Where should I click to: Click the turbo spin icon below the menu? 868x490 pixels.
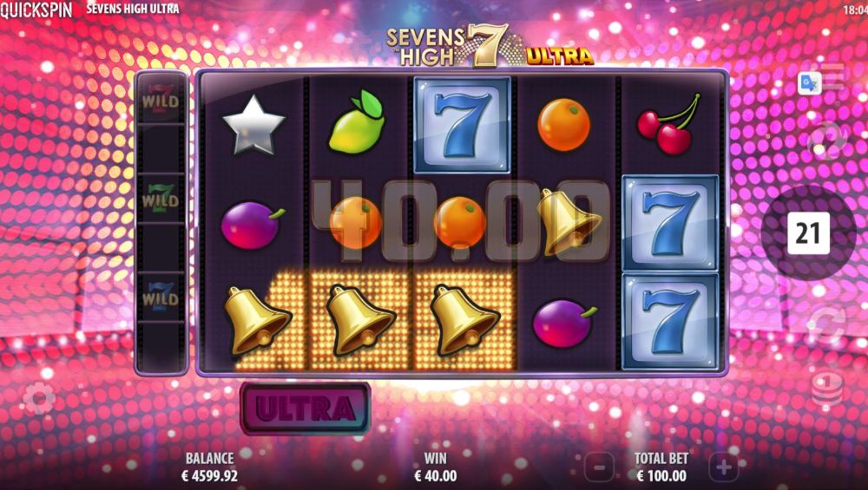pyautogui.click(x=827, y=140)
